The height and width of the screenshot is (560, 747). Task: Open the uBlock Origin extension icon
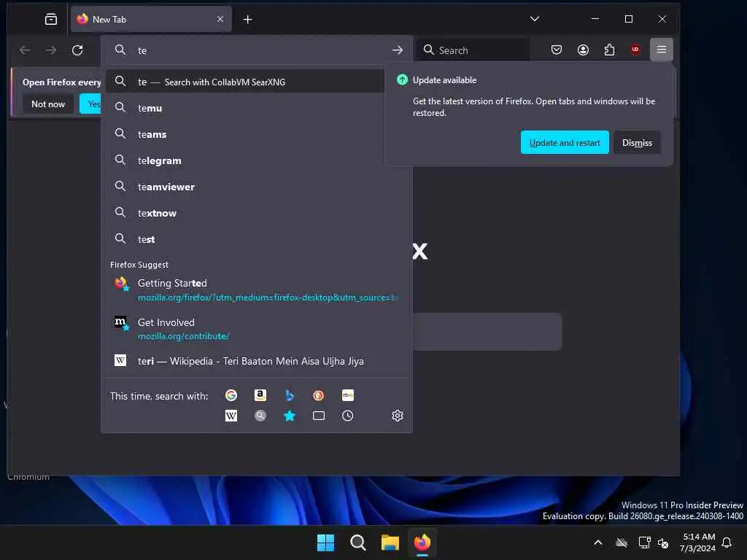pos(635,50)
